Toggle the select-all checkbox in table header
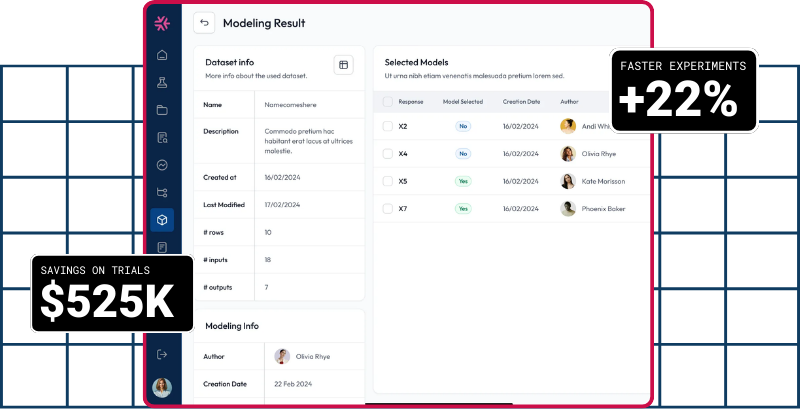800x409 pixels. 387,102
